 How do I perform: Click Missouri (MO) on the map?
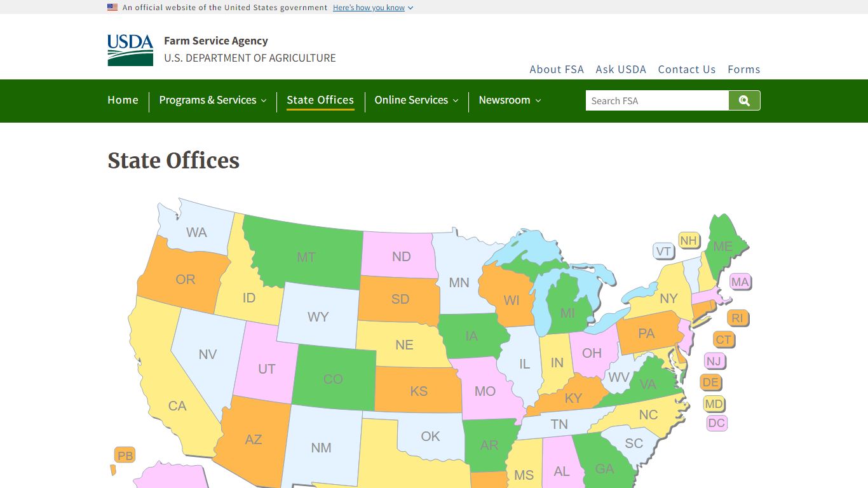pos(485,391)
